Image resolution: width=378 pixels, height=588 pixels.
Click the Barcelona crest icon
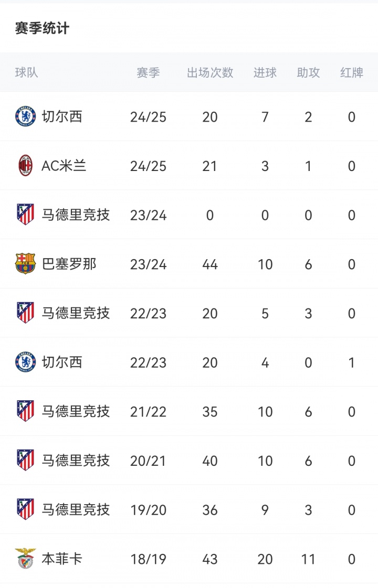click(x=25, y=264)
